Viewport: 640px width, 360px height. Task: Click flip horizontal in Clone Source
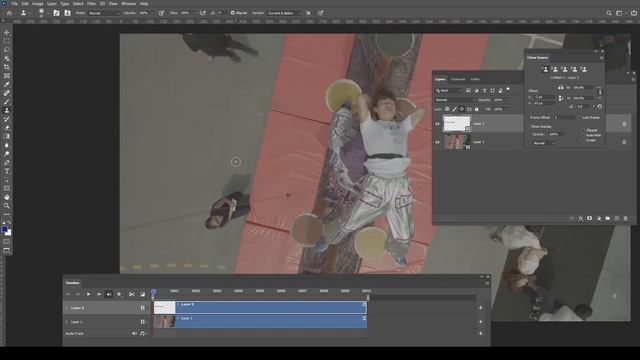pos(561,87)
